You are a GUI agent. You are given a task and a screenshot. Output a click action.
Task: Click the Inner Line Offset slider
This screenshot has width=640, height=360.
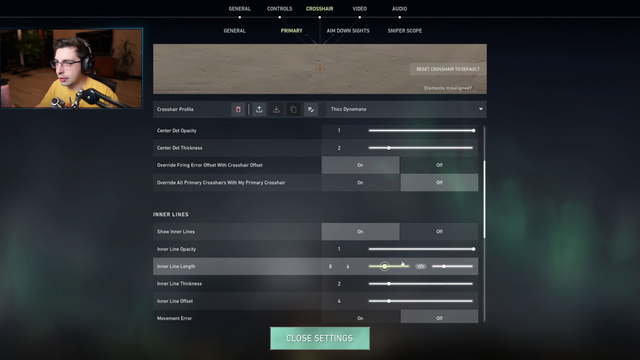point(421,301)
